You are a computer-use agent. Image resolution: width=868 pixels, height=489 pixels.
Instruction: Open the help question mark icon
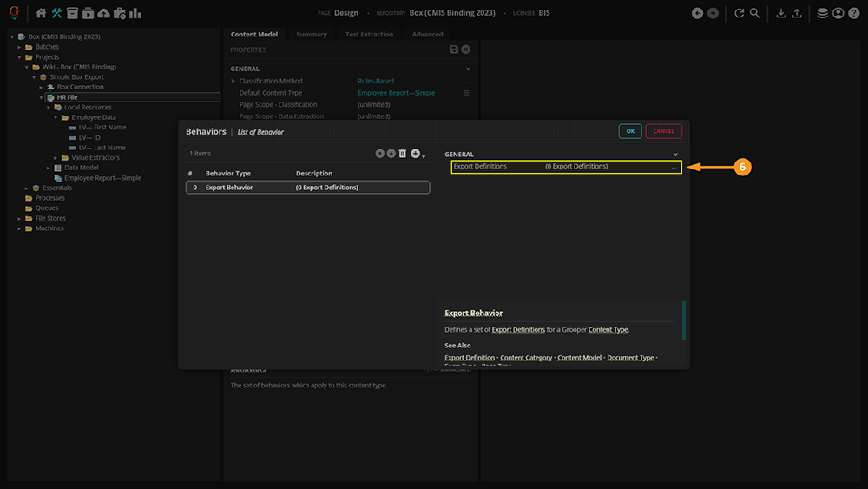point(854,13)
